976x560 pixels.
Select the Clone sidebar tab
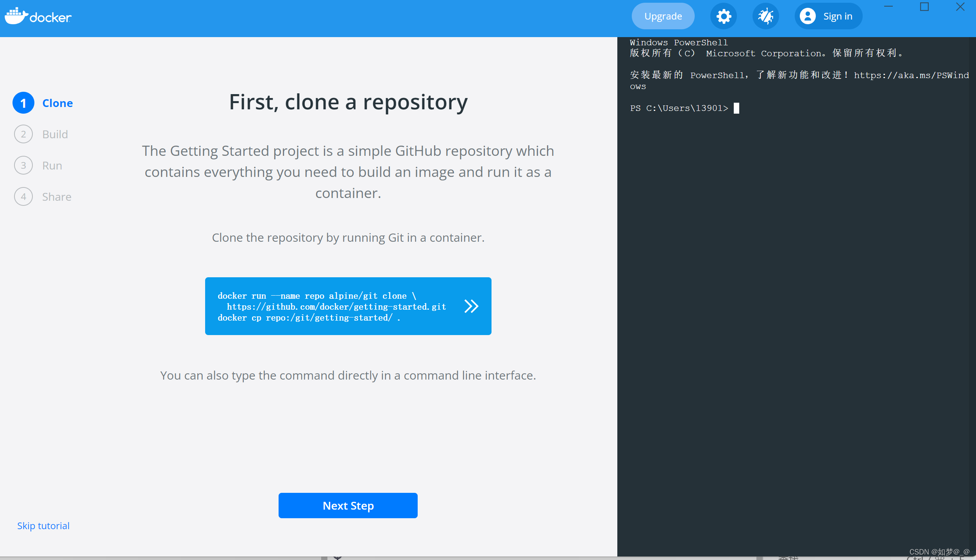(57, 102)
